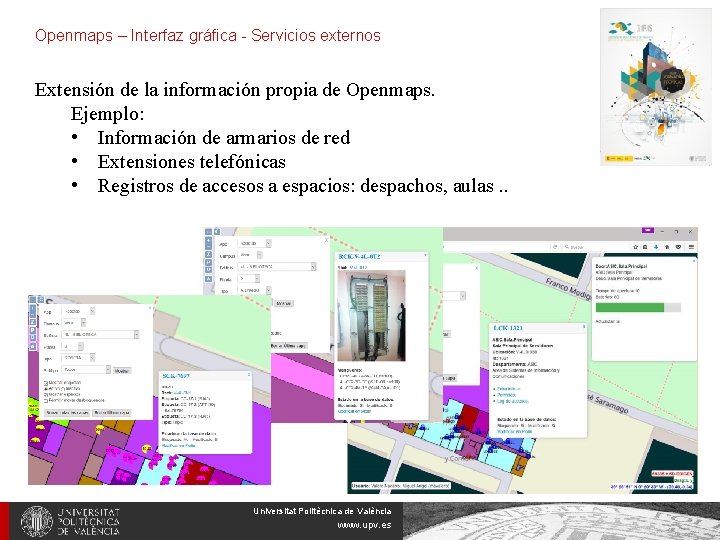Screen dimensions: 720x540
Task: Click 'Borrar última capa' button in middle map
Action: [289, 345]
